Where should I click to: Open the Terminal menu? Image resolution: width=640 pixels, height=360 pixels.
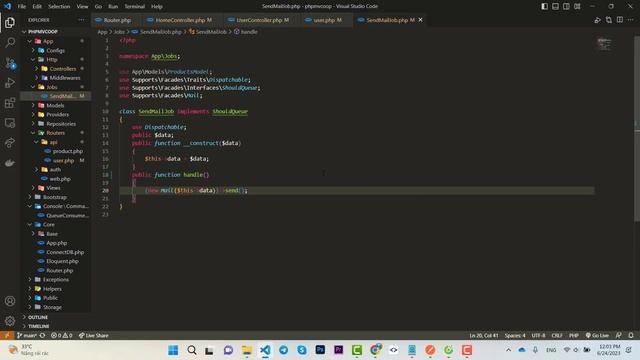pyautogui.click(x=135, y=6)
